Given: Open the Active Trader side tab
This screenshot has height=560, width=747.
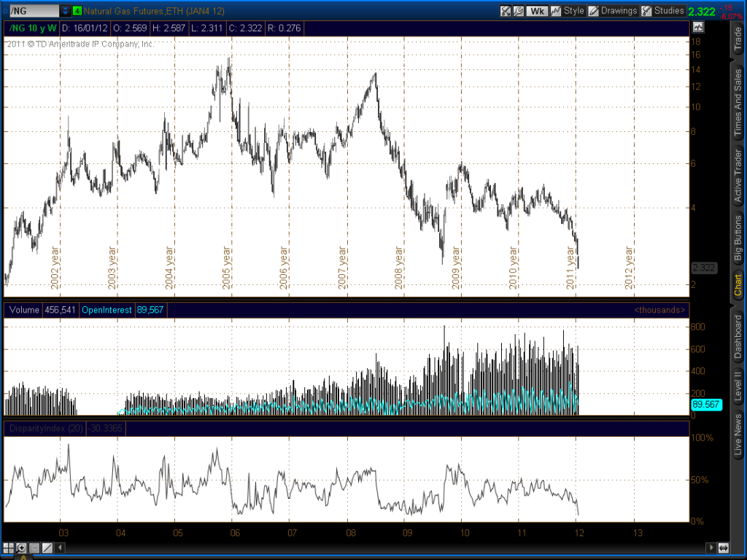Looking at the screenshot, I should point(738,176).
